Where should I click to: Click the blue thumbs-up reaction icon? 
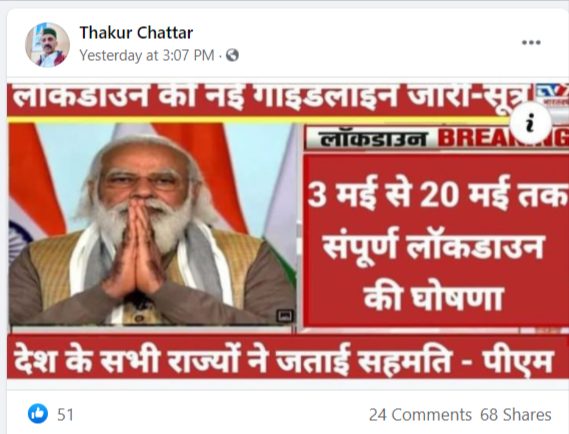point(38,413)
